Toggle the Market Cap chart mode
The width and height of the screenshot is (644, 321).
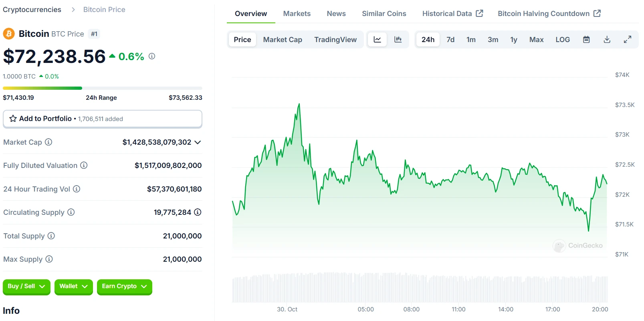point(283,39)
